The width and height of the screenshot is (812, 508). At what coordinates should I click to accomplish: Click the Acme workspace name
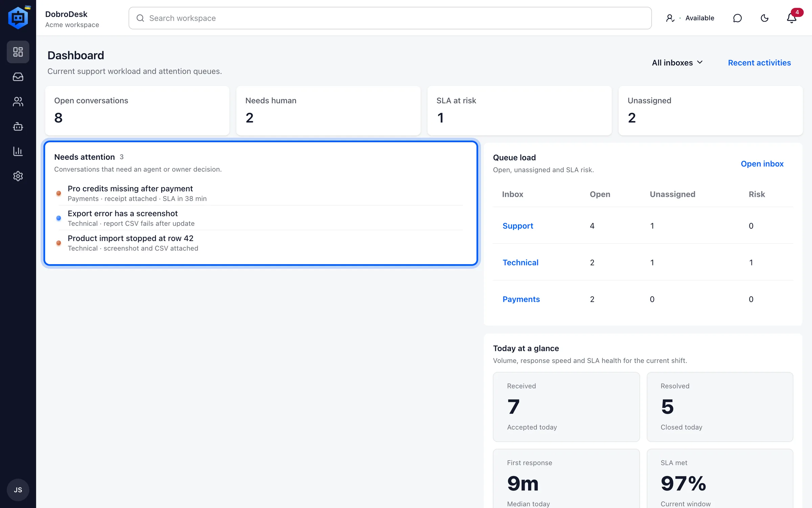(x=72, y=25)
